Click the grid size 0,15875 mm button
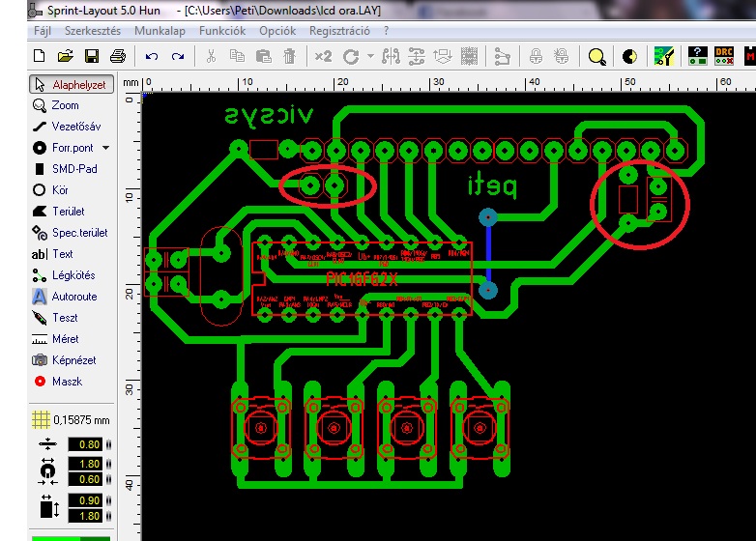This screenshot has height=541, width=756. pos(71,420)
